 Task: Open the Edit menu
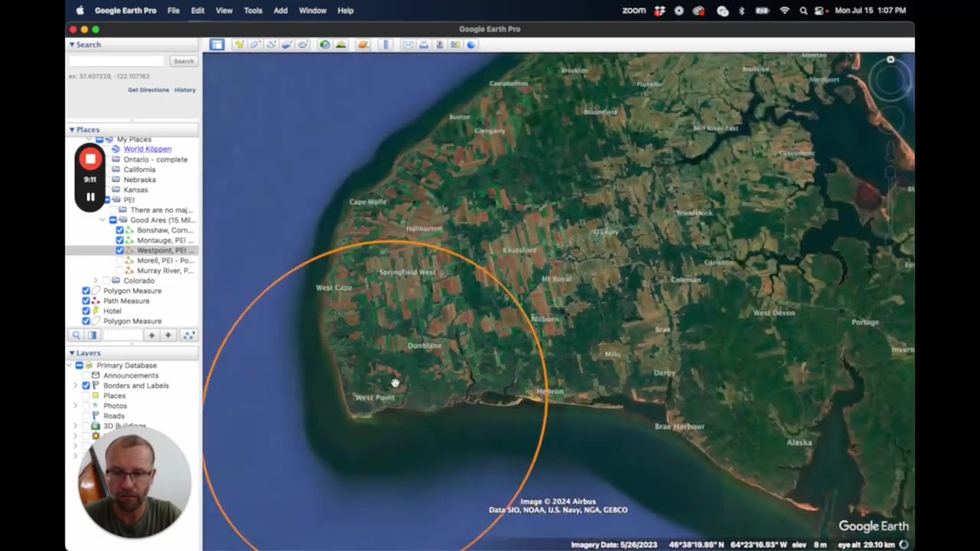click(x=198, y=11)
